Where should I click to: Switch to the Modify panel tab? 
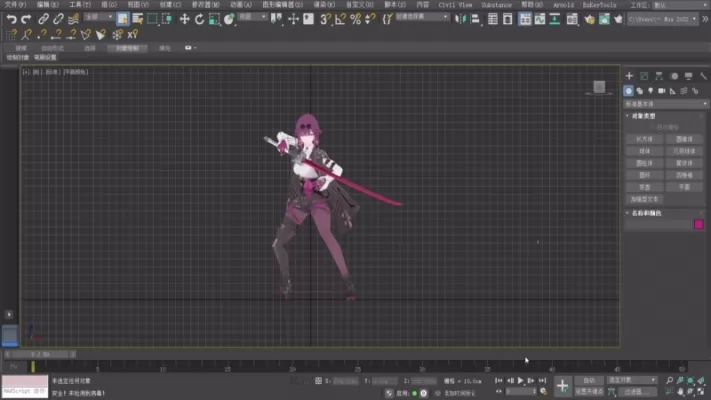(x=644, y=76)
